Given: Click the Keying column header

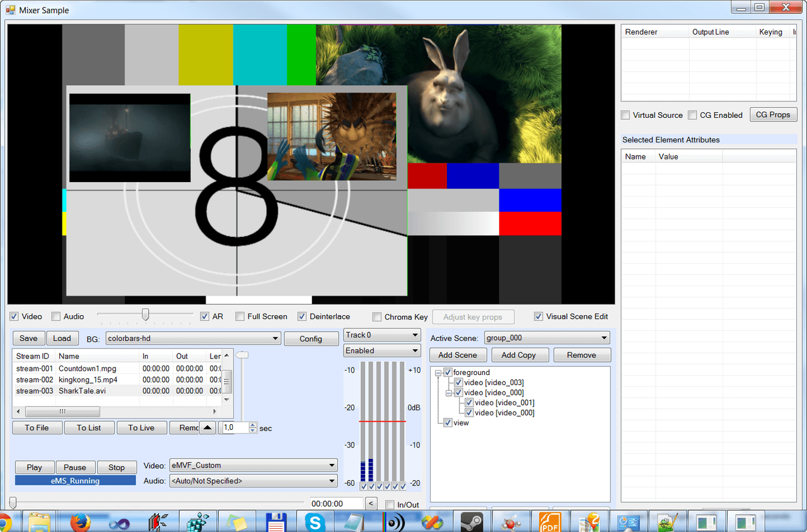Looking at the screenshot, I should click(773, 32).
